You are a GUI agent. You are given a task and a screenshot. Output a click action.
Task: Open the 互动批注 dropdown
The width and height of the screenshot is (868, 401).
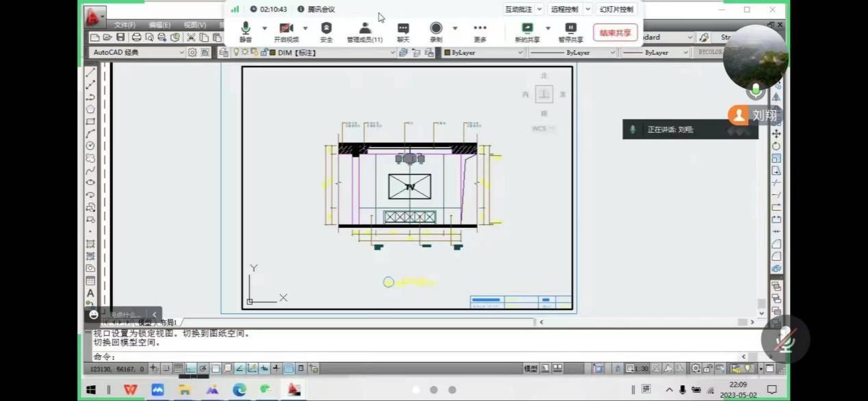tap(523, 10)
